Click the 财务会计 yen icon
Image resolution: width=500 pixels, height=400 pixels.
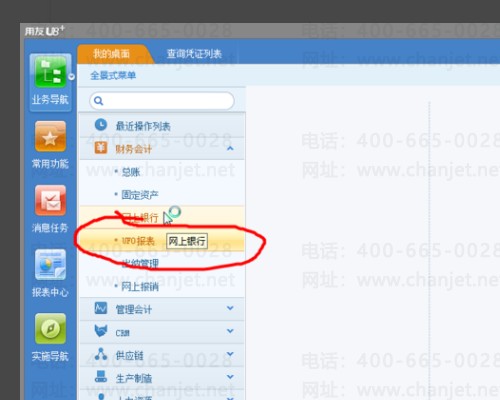(101, 148)
